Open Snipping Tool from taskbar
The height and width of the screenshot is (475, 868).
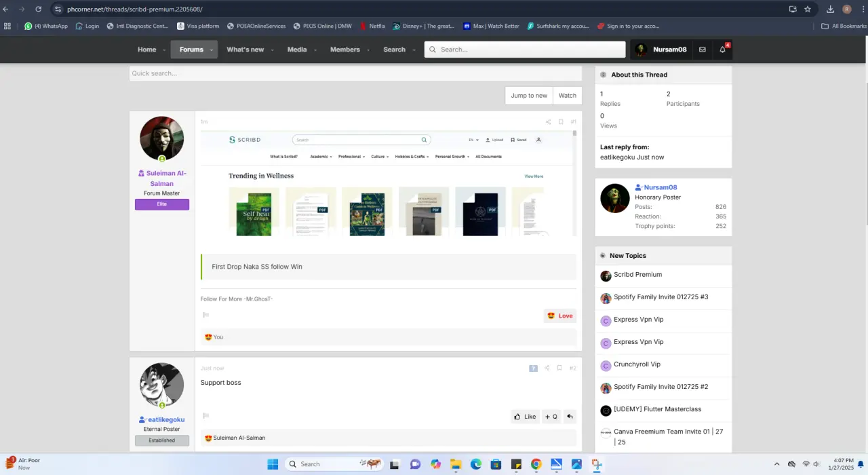pos(597,464)
